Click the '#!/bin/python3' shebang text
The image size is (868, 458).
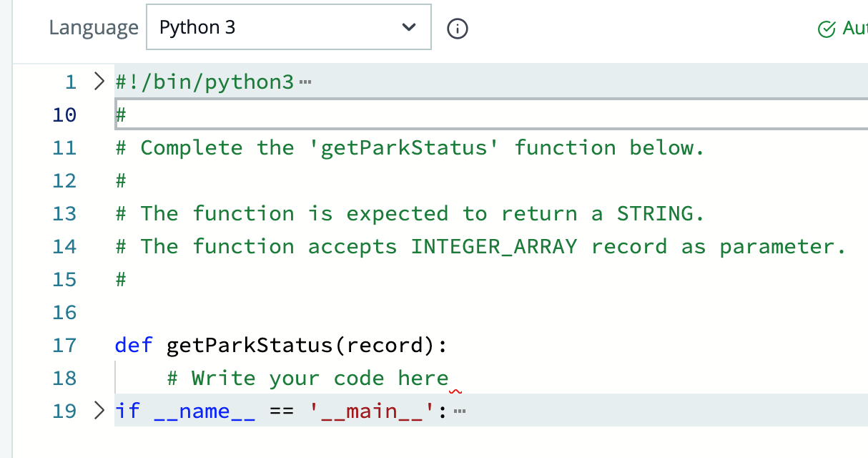[x=204, y=82]
